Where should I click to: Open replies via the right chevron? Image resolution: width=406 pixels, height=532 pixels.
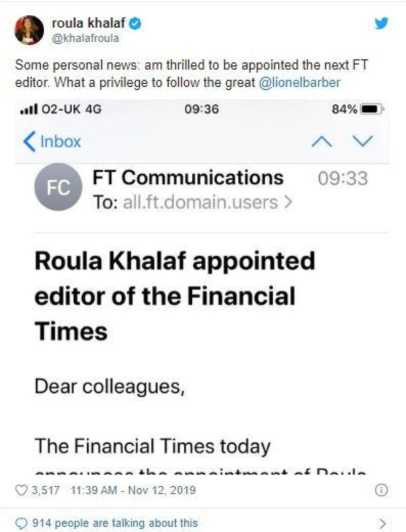(x=382, y=523)
